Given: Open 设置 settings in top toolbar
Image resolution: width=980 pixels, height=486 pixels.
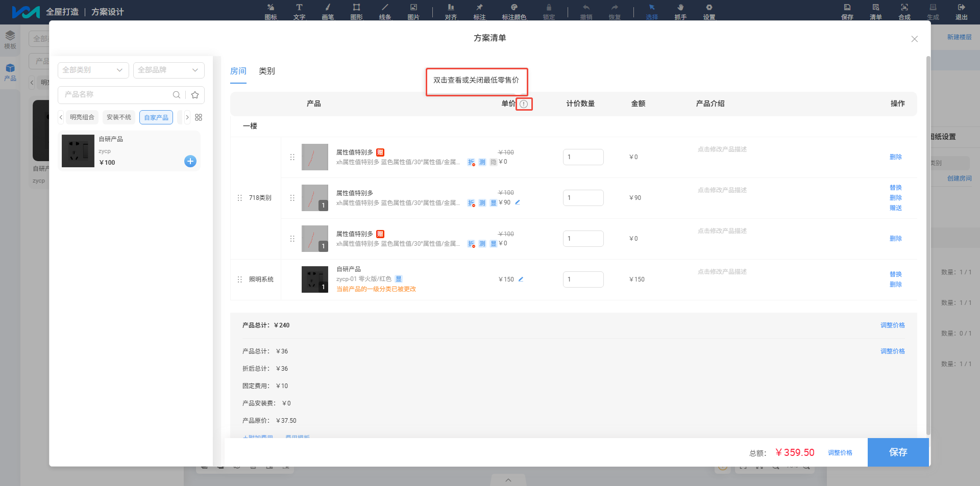Looking at the screenshot, I should tap(709, 11).
